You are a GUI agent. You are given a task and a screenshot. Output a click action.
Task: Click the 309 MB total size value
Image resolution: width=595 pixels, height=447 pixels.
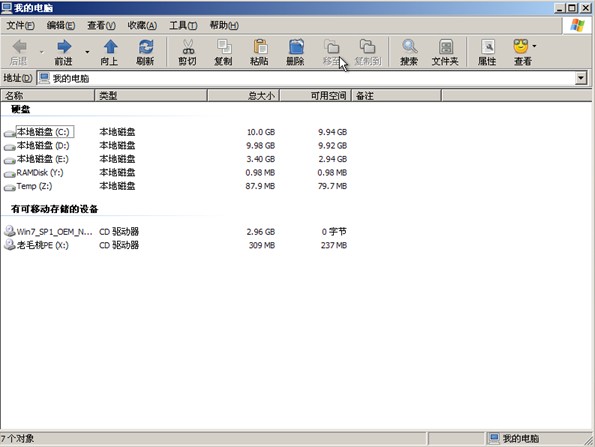(262, 245)
